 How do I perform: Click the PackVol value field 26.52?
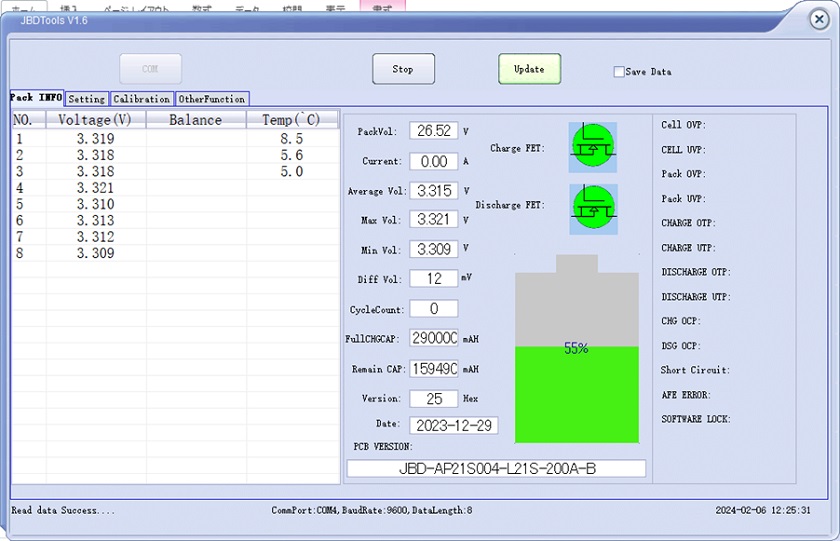434,131
